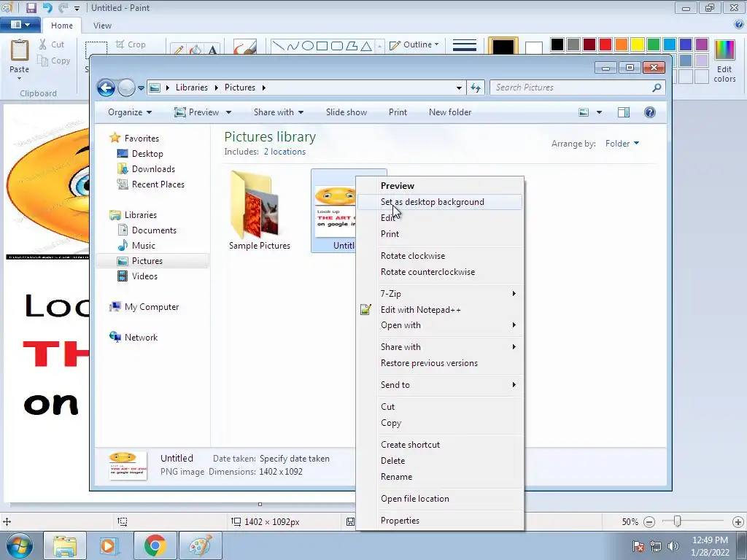
Task: Pick the red color swatch in Paint
Action: tap(605, 44)
